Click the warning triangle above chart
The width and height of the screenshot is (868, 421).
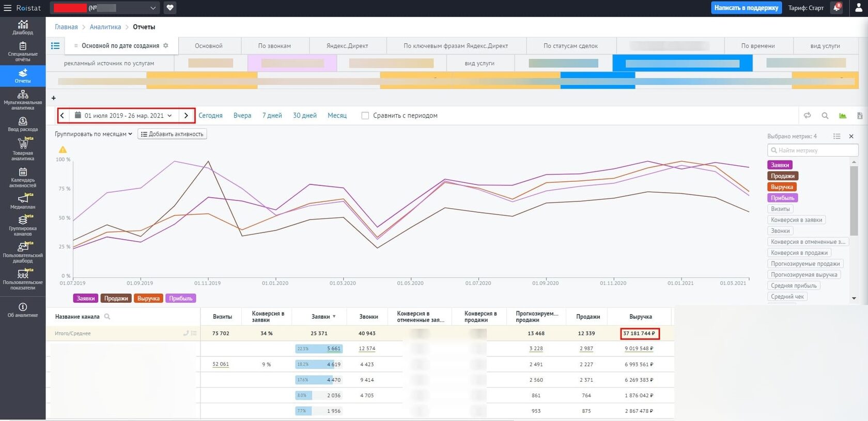pos(63,150)
